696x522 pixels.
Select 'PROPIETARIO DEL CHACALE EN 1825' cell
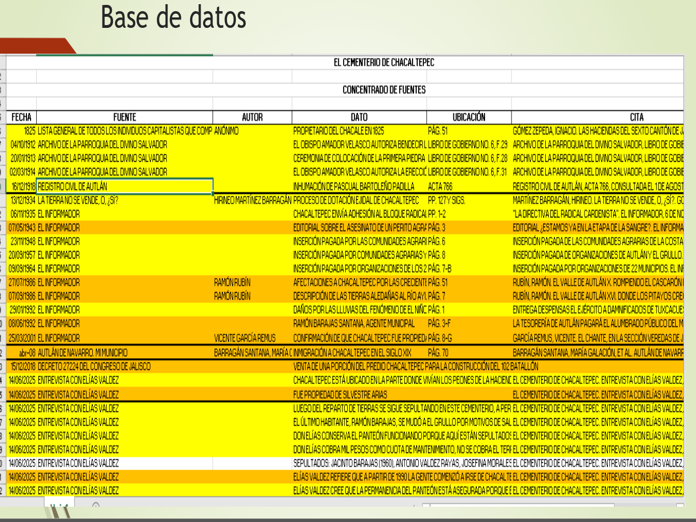[x=359, y=131]
